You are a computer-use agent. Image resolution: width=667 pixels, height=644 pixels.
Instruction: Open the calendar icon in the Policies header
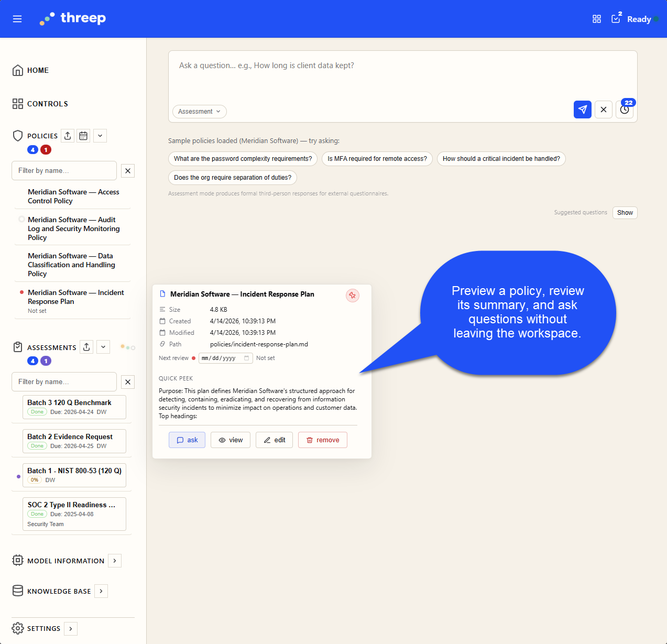point(83,136)
